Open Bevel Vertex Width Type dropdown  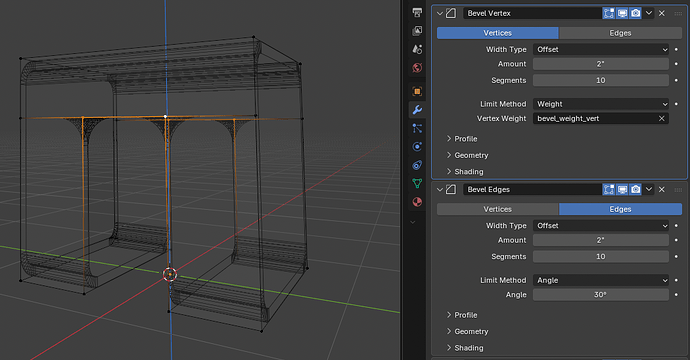601,49
